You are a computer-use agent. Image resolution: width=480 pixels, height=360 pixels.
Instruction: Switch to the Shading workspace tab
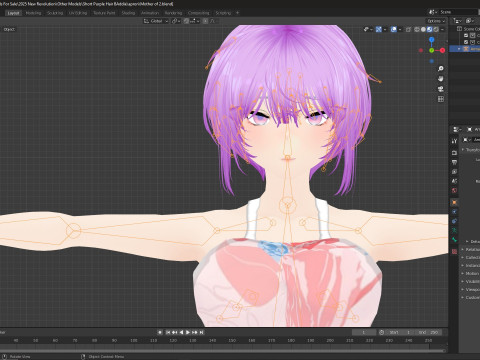128,13
